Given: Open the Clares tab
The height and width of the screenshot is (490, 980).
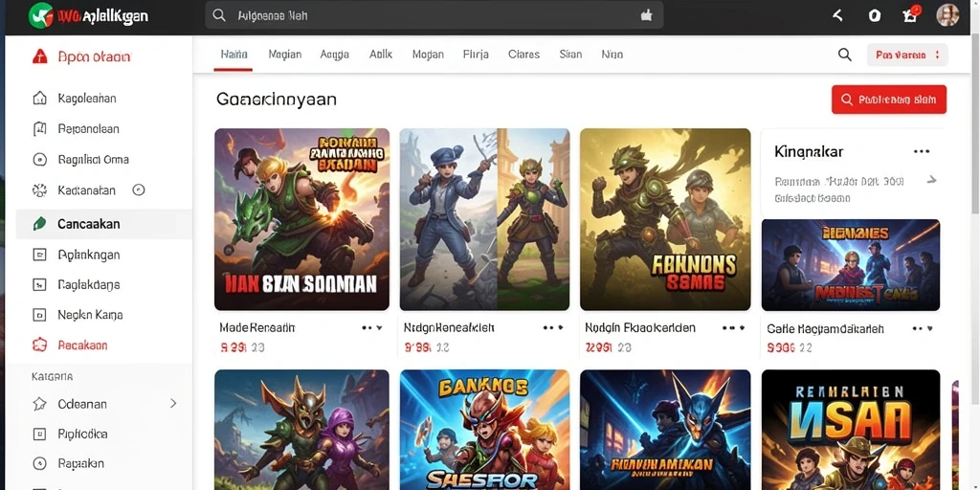Looking at the screenshot, I should tap(523, 55).
